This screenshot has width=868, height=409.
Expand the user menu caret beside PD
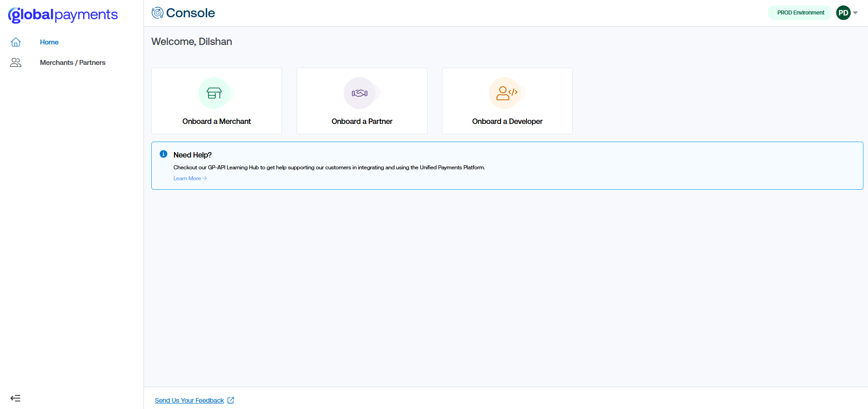pos(855,13)
